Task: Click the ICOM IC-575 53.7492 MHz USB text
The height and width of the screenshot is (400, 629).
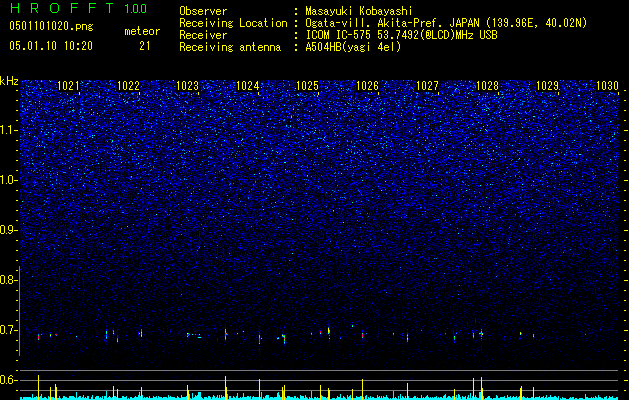Action: point(401,35)
